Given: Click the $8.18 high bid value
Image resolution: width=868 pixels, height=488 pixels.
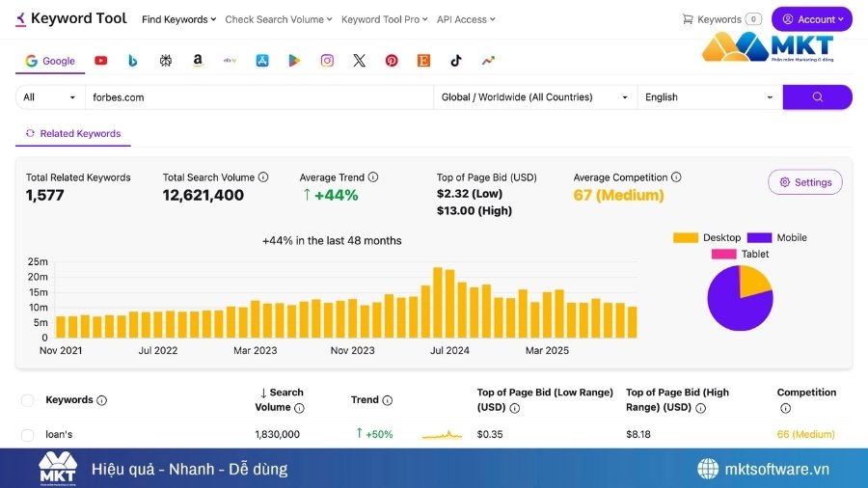Looking at the screenshot, I should tap(638, 434).
